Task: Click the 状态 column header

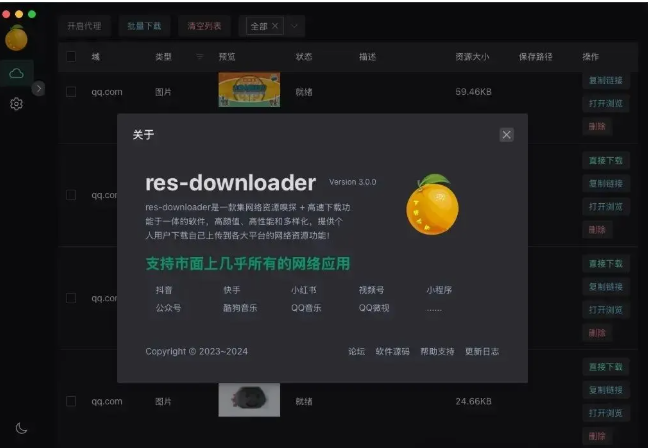Action: [x=304, y=57]
